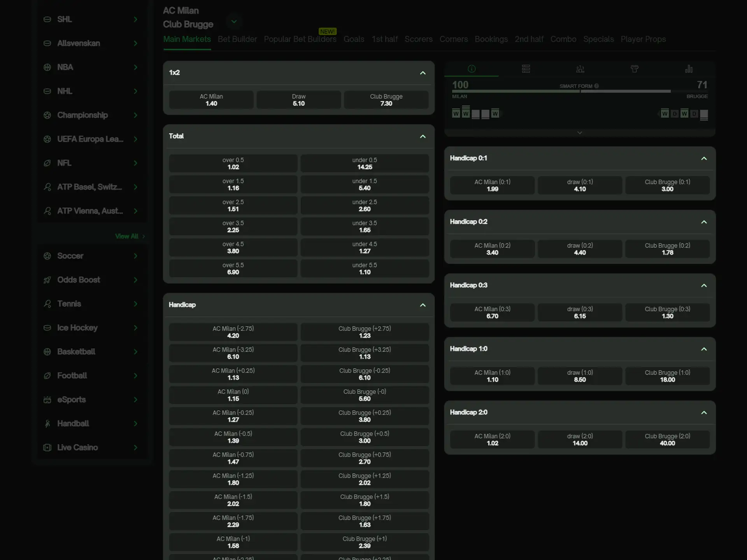Viewport: 747px width, 560px height.
Task: Click the standings/table panel icon
Action: coord(526,69)
